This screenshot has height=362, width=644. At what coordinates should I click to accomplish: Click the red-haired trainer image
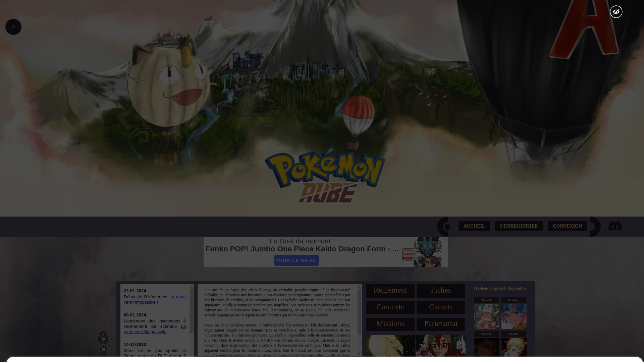[x=441, y=346]
